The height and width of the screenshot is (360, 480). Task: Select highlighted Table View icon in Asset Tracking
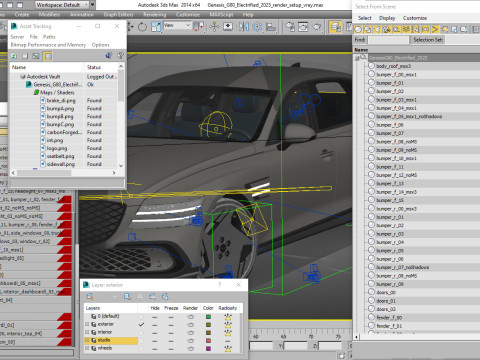pyautogui.click(x=48, y=56)
